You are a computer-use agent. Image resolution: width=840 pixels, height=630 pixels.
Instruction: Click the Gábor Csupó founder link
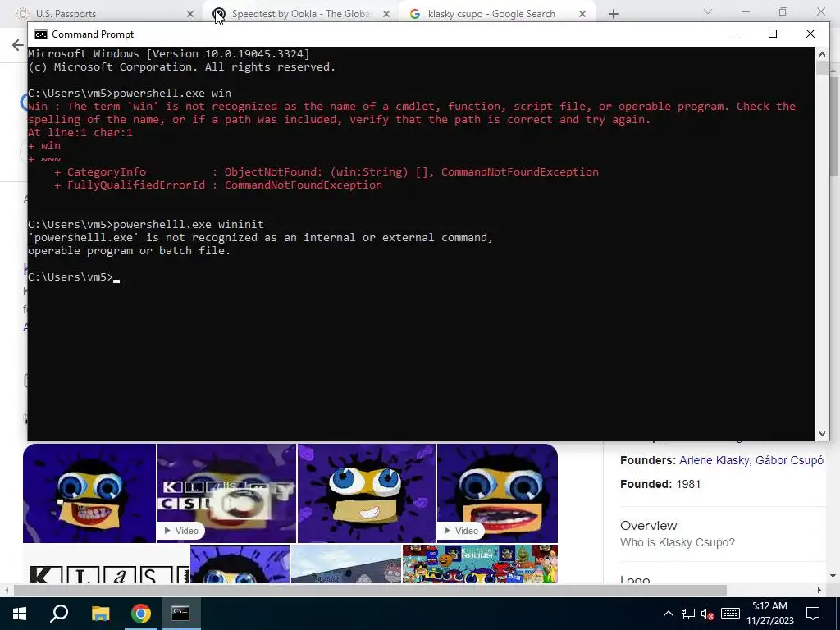pyautogui.click(x=789, y=460)
